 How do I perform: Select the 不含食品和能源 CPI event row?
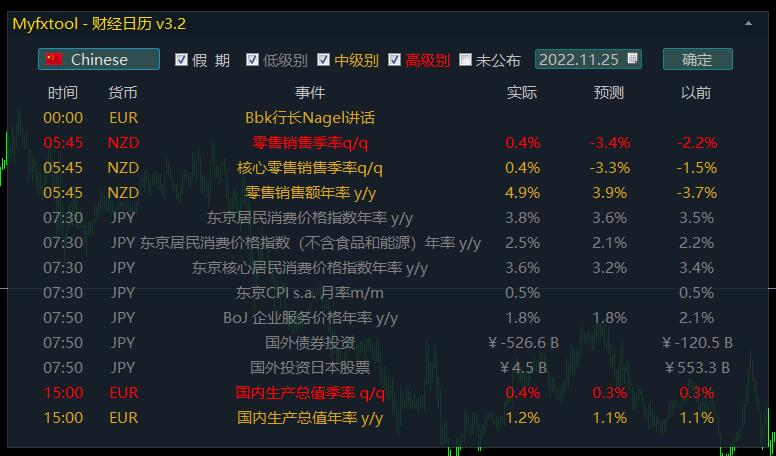(x=310, y=243)
